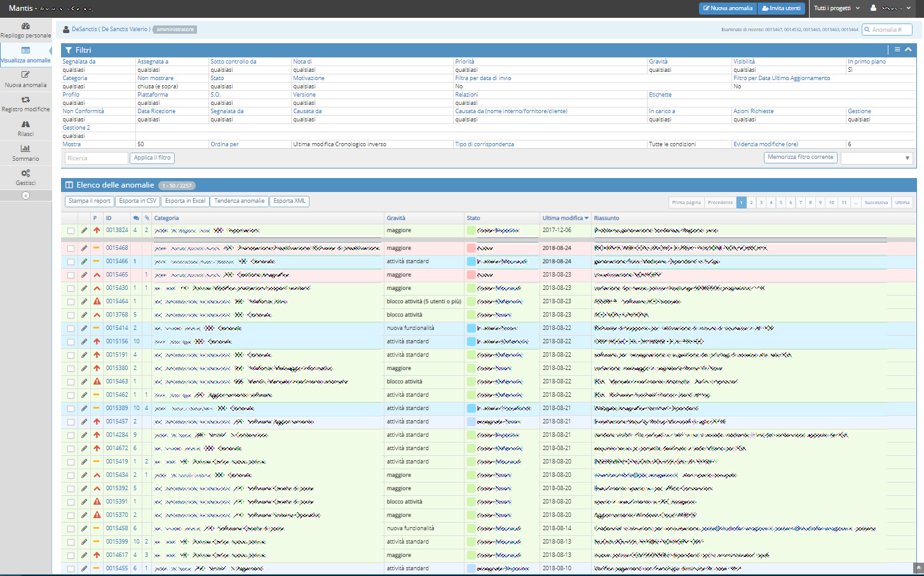Open the user account dropdown in top bar
The width and height of the screenshot is (924, 576).
click(890, 8)
